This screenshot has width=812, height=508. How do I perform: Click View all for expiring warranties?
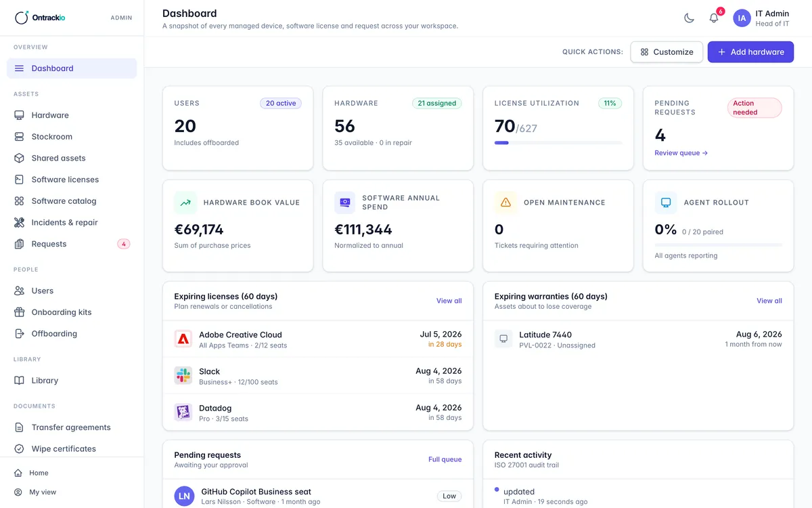tap(769, 301)
